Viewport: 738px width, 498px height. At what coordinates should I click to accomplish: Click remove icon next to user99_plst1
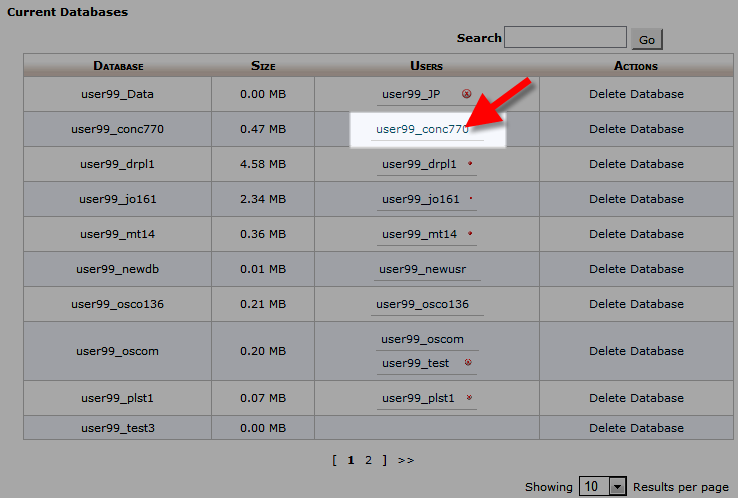[x=469, y=398]
